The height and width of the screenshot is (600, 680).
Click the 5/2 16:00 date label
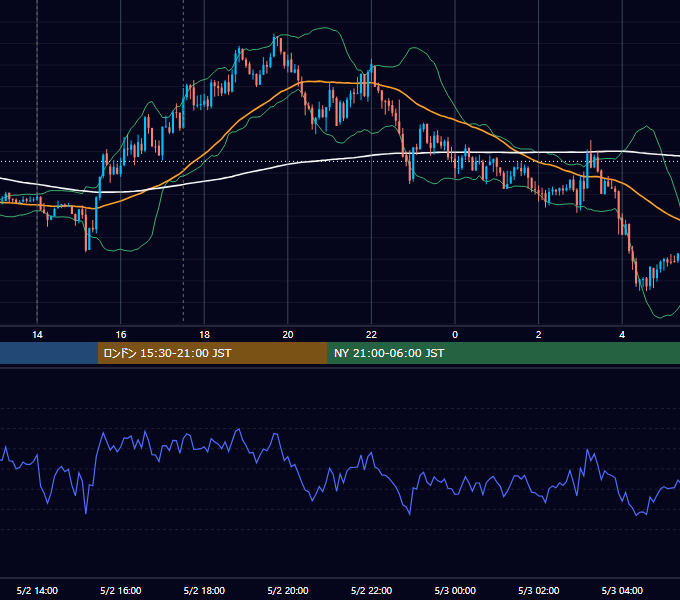coord(121,590)
